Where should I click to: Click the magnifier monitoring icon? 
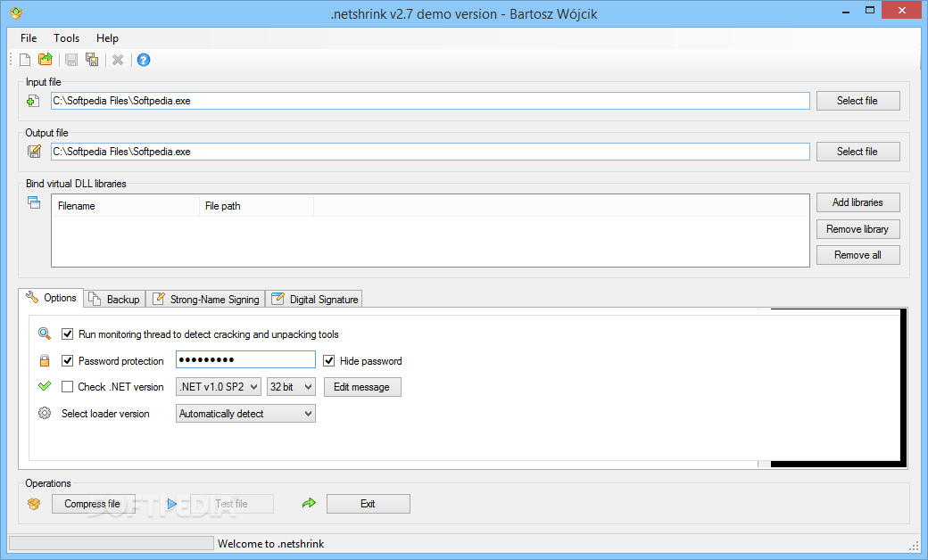pos(45,334)
